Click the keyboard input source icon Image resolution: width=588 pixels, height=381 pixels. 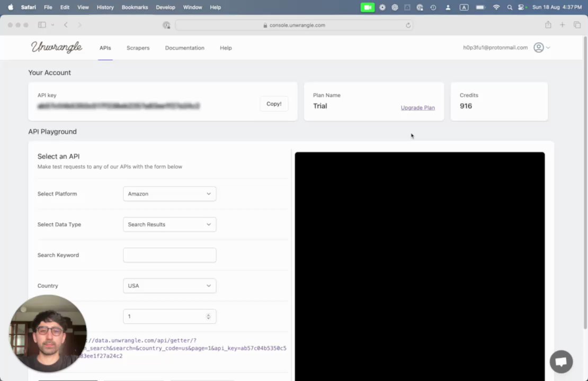[x=464, y=7]
